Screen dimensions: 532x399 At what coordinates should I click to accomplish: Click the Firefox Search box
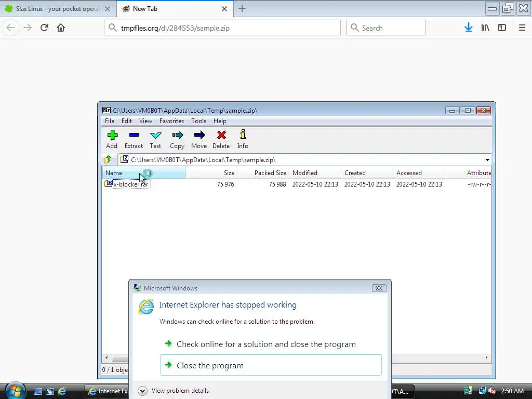(x=385, y=28)
